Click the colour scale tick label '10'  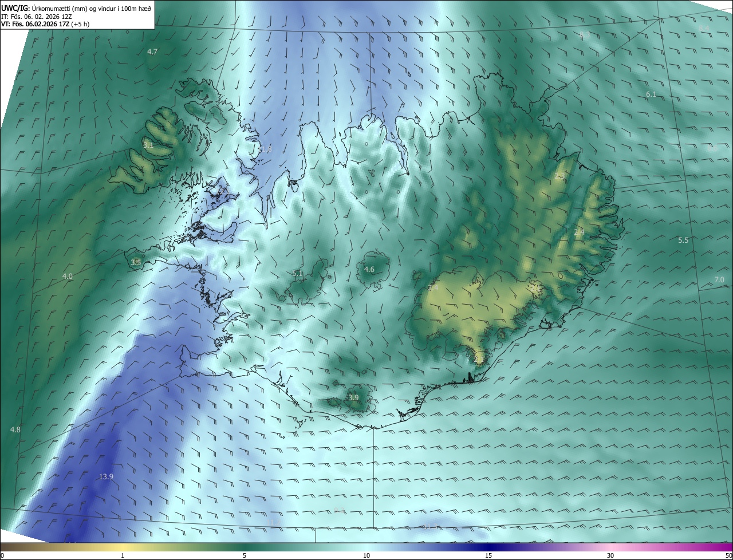pos(366,555)
